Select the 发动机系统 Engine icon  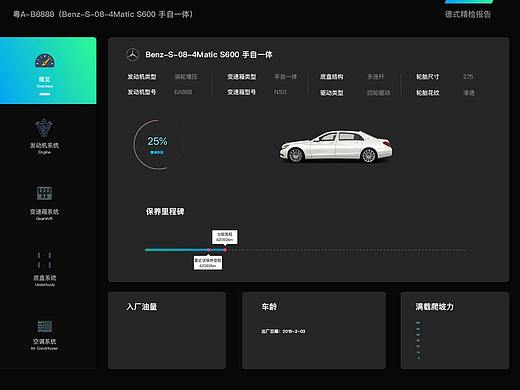pyautogui.click(x=44, y=128)
